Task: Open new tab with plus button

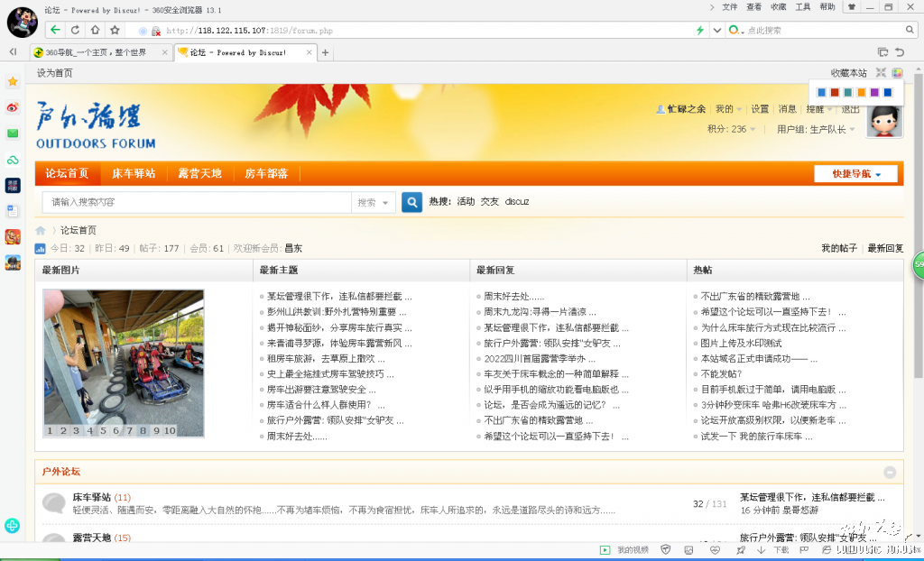Action: point(325,52)
